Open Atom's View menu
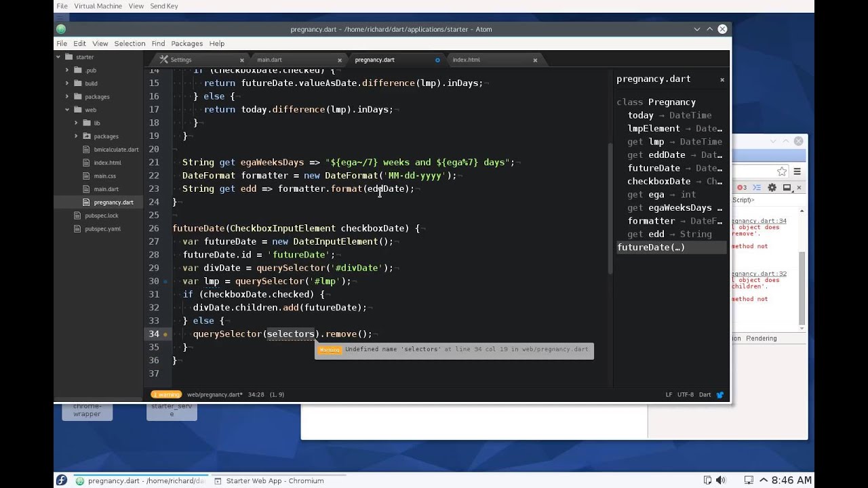 [100, 43]
